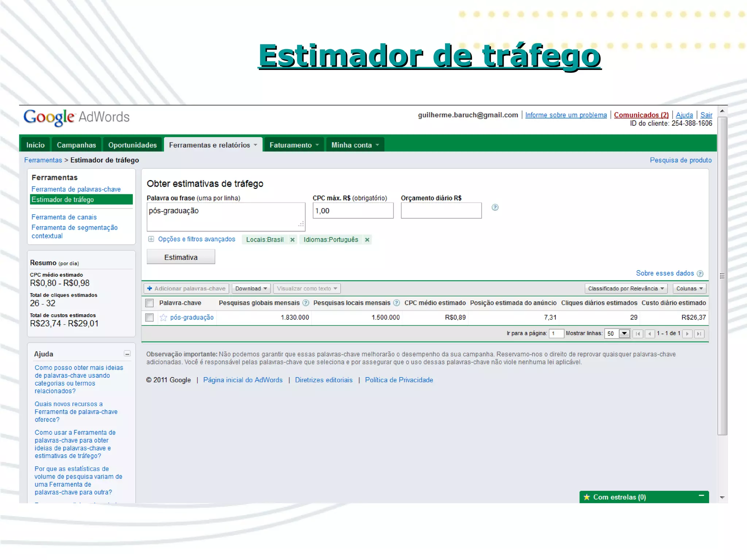Star the pós-graduação keyword
The image size is (747, 560).
(163, 318)
